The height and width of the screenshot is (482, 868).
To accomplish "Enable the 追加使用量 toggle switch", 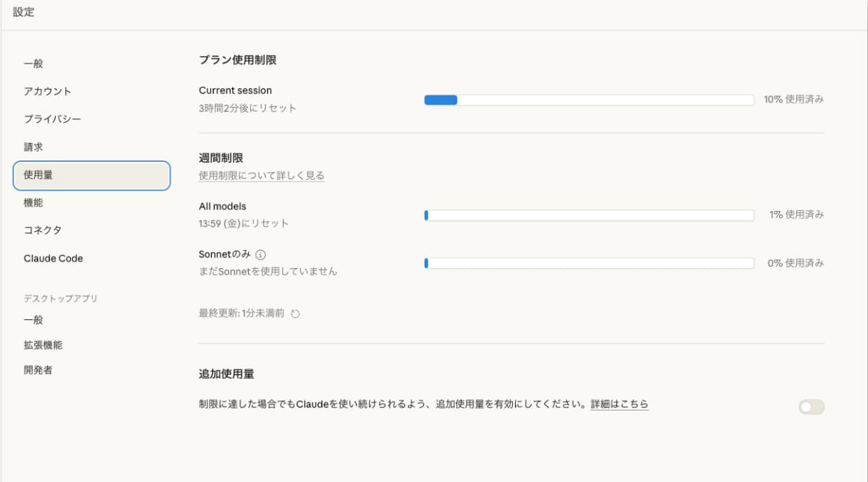I will [x=810, y=408].
